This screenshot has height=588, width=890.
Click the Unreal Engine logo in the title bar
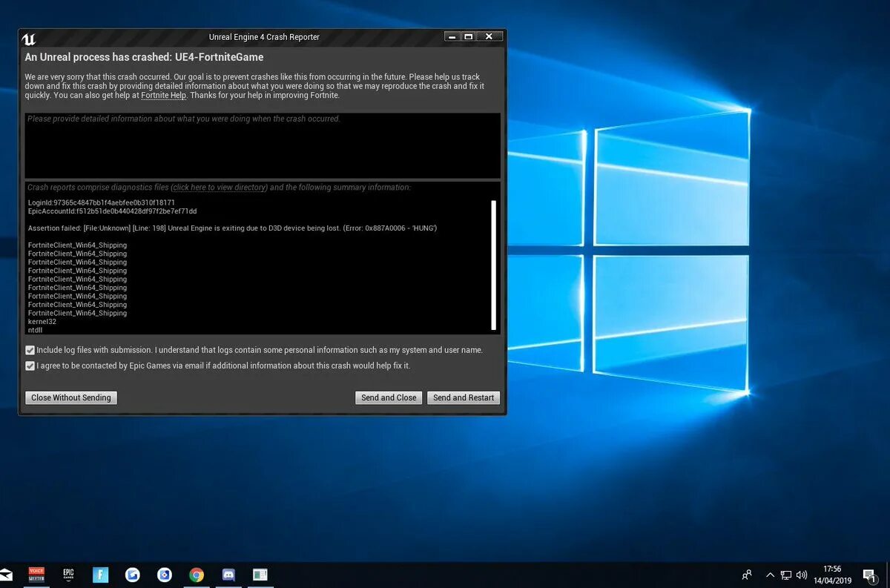29,39
